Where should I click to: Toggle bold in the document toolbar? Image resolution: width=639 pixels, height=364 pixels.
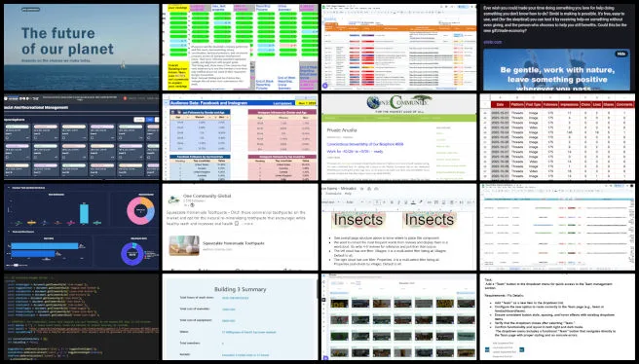[392, 201]
